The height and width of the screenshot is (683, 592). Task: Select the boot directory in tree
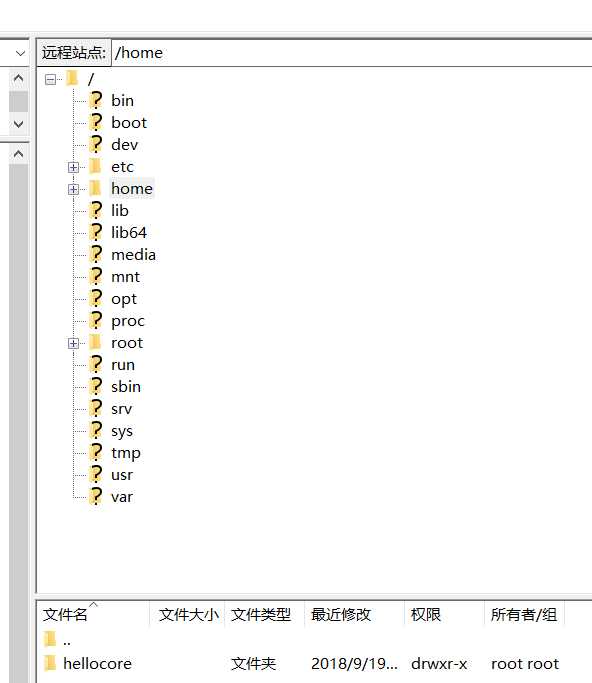129,122
